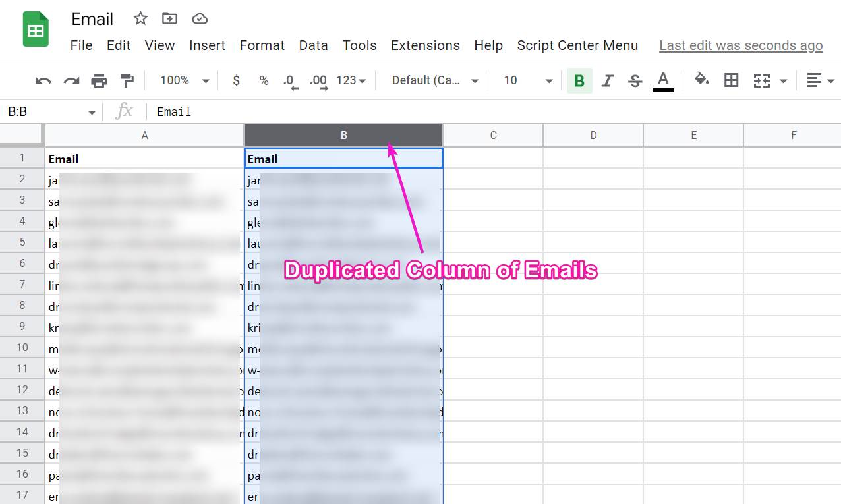
Task: Toggle italic formatting on
Action: (x=607, y=80)
